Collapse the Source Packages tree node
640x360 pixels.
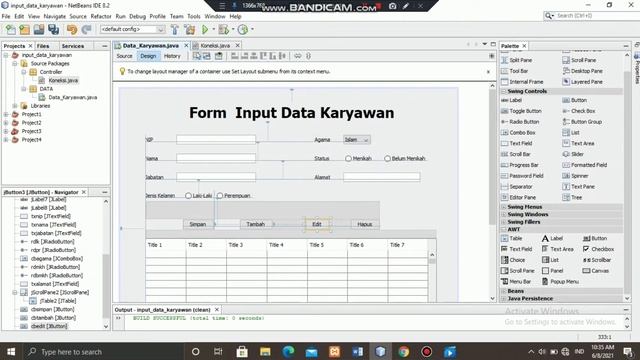click(15, 64)
